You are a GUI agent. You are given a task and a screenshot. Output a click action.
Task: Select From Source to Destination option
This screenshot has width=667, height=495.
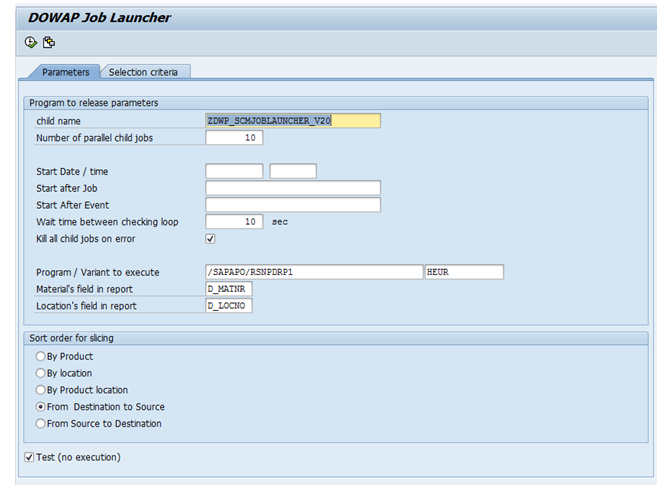click(x=40, y=424)
